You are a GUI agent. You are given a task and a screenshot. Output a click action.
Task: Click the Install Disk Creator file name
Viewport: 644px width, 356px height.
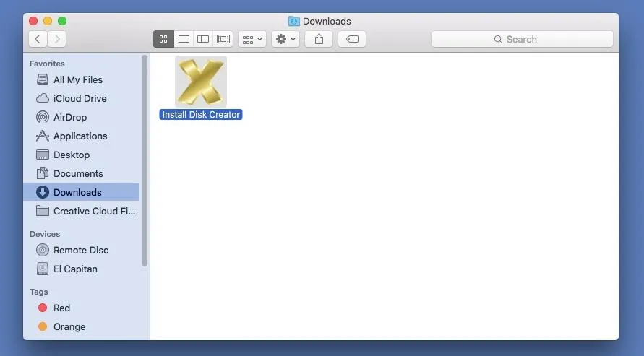[201, 114]
